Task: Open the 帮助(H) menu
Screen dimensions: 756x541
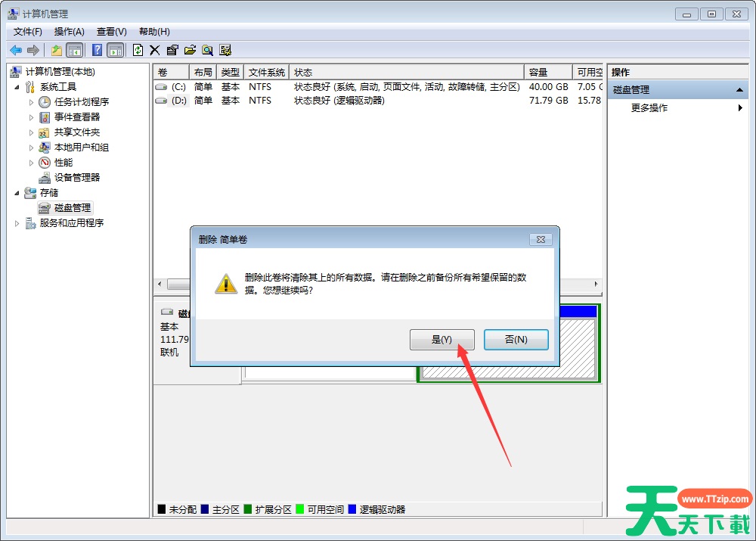Action: [154, 32]
